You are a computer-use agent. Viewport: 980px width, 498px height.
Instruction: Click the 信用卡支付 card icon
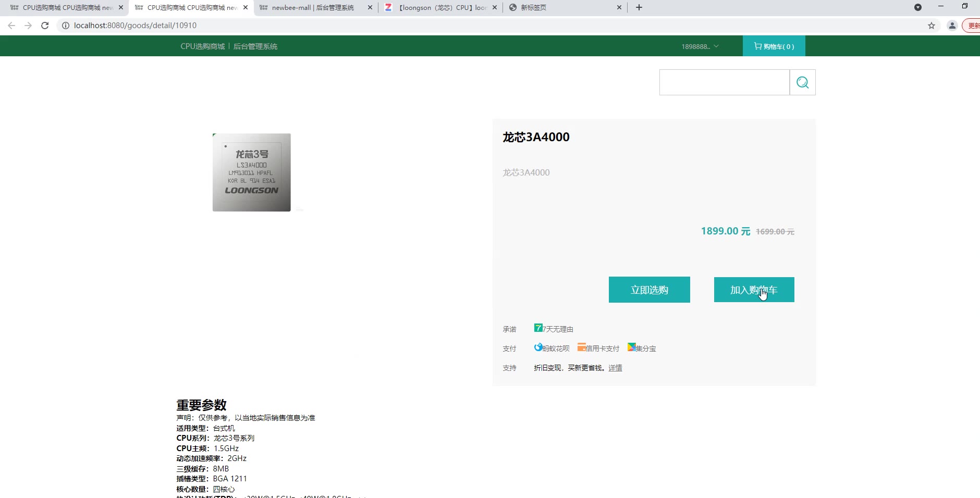582,347
